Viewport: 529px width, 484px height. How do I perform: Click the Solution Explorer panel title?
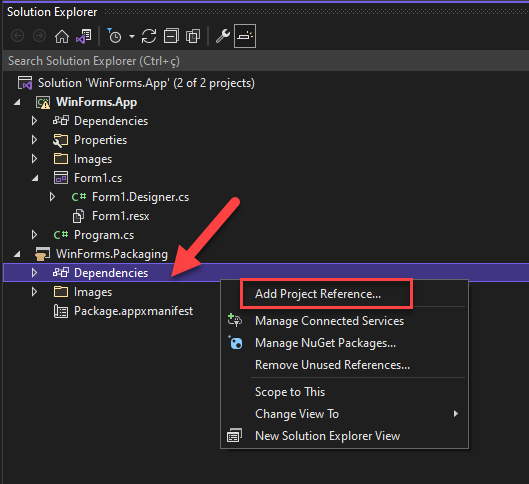[x=52, y=12]
